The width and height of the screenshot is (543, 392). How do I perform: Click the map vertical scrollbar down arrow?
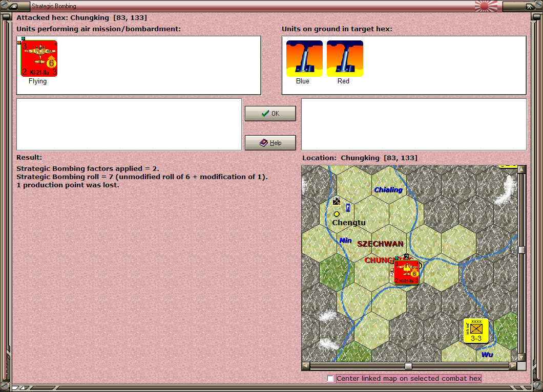[521, 357]
